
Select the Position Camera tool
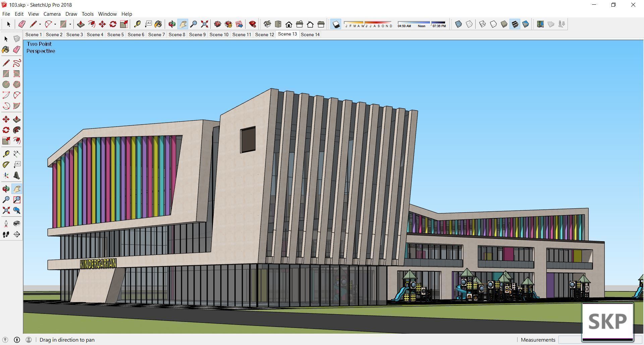pos(6,224)
